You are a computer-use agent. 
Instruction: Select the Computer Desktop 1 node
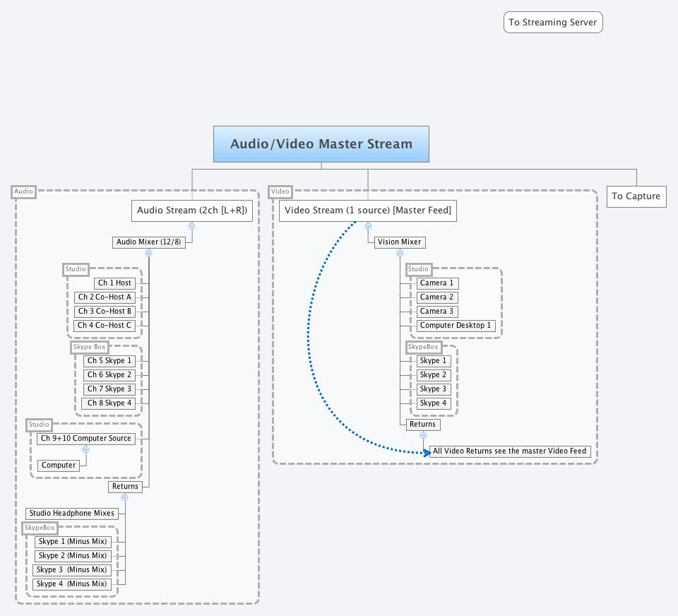pos(456,325)
